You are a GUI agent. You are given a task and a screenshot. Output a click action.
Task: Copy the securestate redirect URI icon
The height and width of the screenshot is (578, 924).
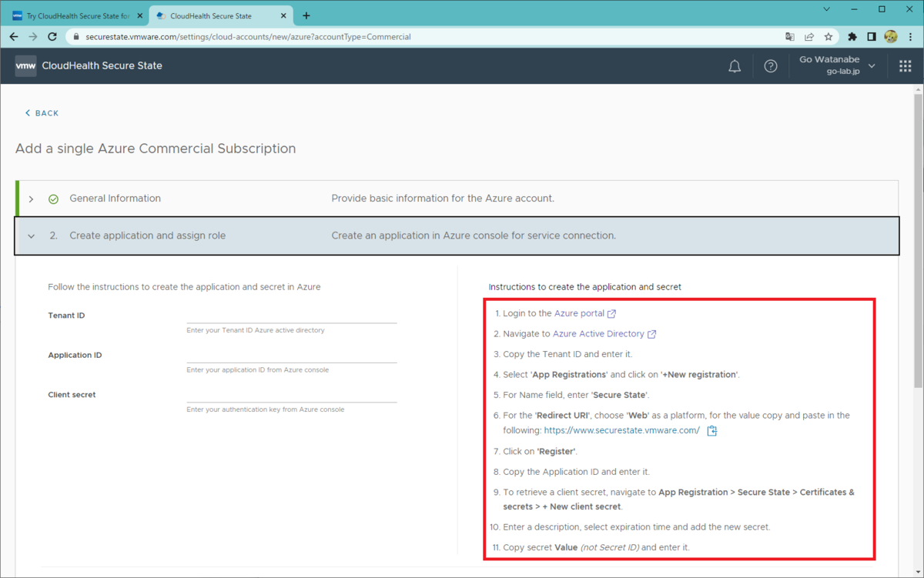pos(712,431)
